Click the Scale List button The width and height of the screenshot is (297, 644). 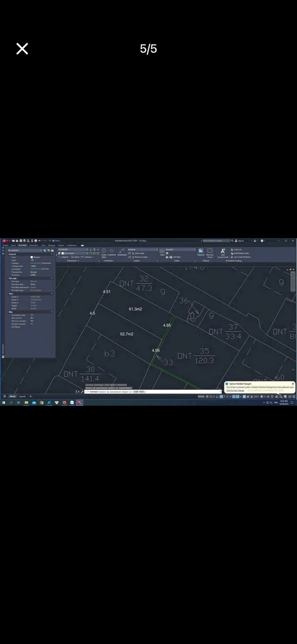click(x=237, y=250)
